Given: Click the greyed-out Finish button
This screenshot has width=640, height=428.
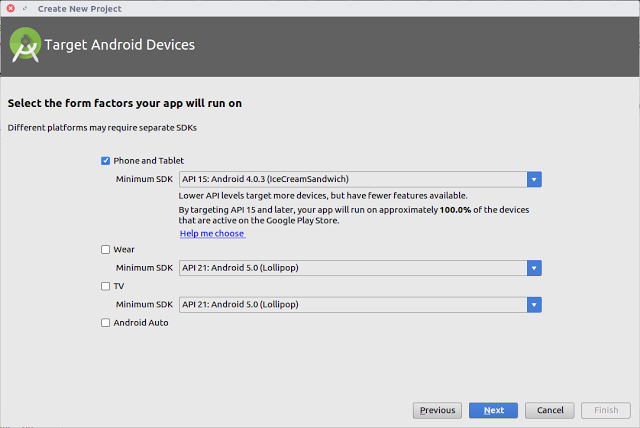Looking at the screenshot, I should tap(606, 410).
